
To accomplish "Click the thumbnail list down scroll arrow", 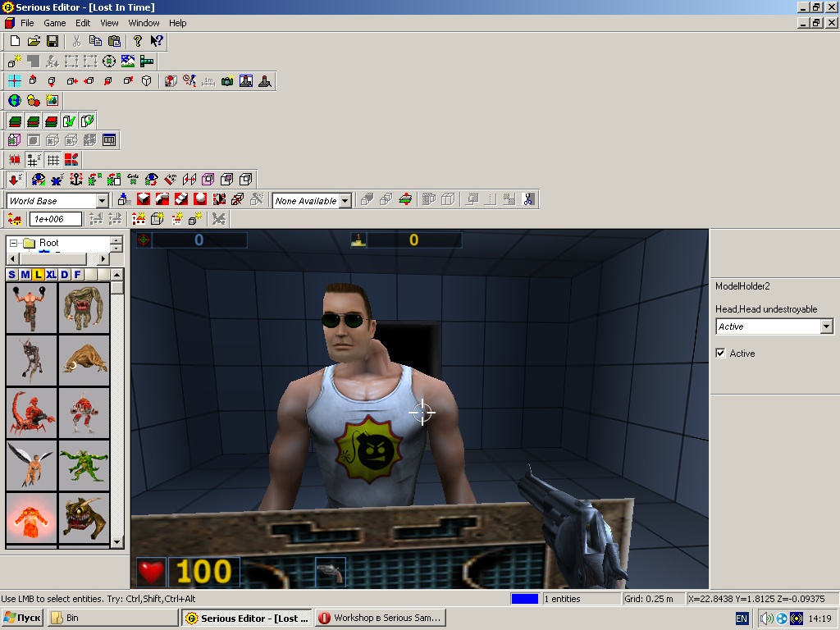I will click(117, 542).
